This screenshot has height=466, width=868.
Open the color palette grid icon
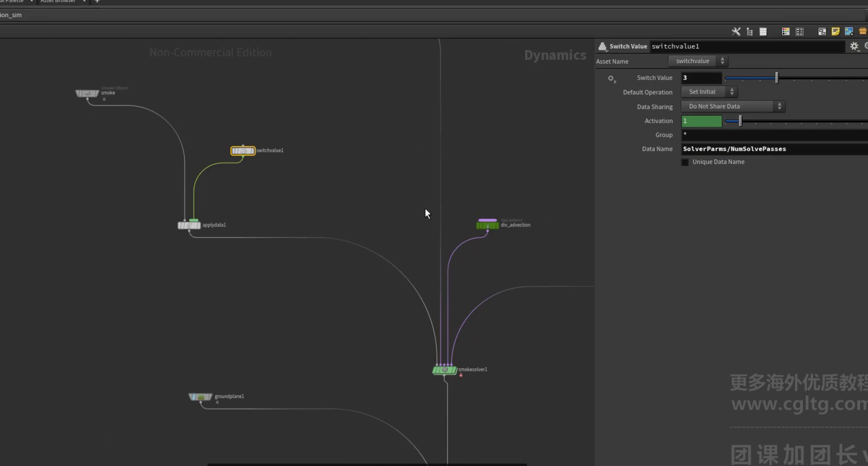[786, 32]
